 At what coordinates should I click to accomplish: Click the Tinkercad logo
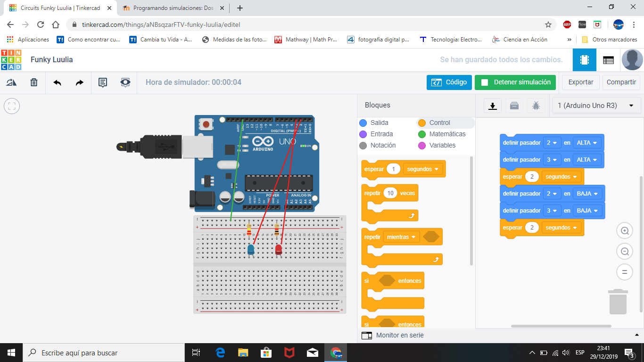11,60
